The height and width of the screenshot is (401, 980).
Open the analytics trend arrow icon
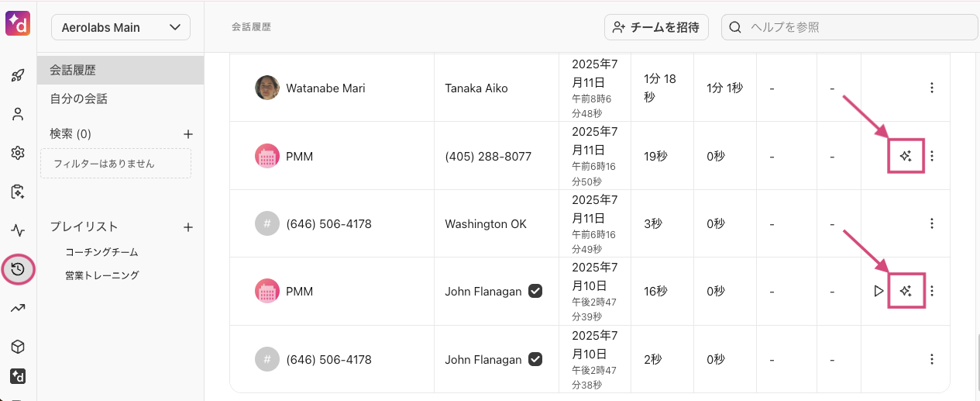click(18, 308)
